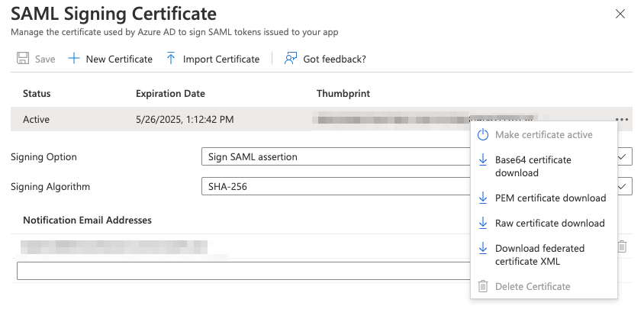Choose Base64 certificate download
This screenshot has height=309, width=644.
pos(544,166)
